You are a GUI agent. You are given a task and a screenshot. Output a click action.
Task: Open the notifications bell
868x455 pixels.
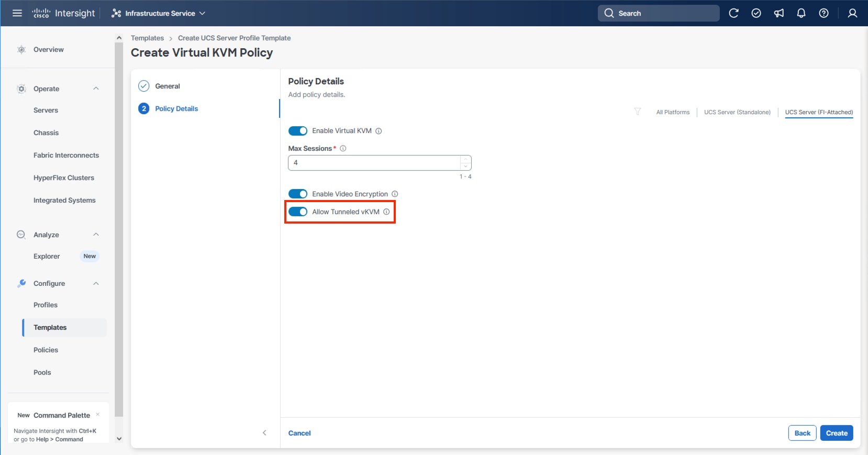[x=801, y=13]
